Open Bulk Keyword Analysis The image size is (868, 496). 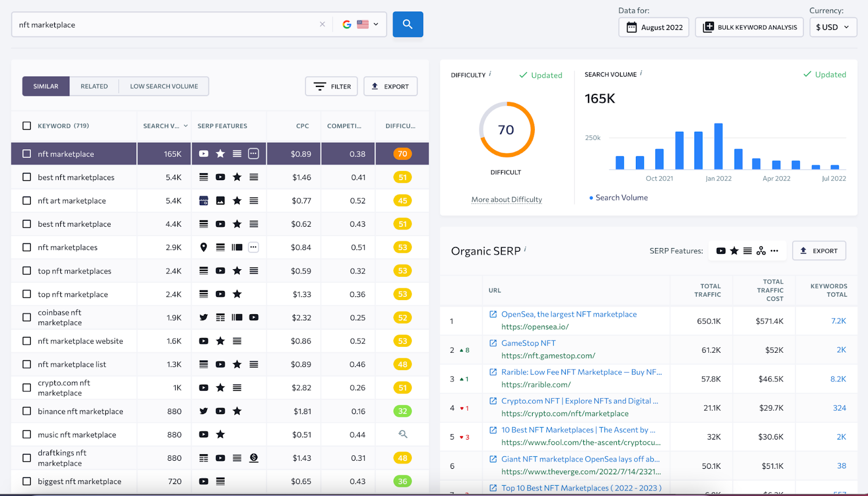click(749, 27)
